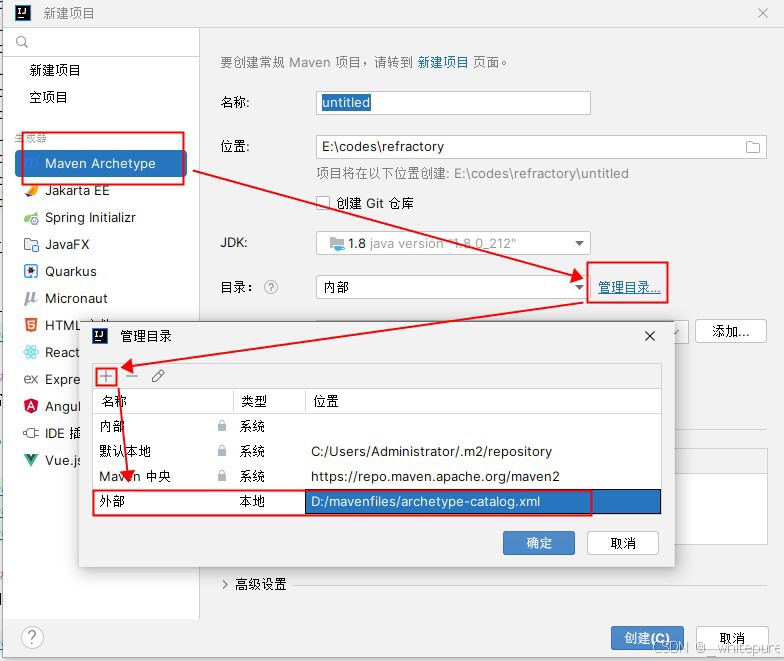
Task: Click the archetype-catalog.xml location cell
Action: [483, 502]
